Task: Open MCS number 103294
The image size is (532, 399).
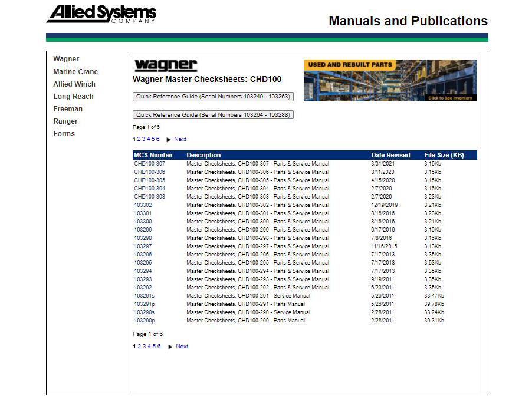Action: [x=143, y=271]
